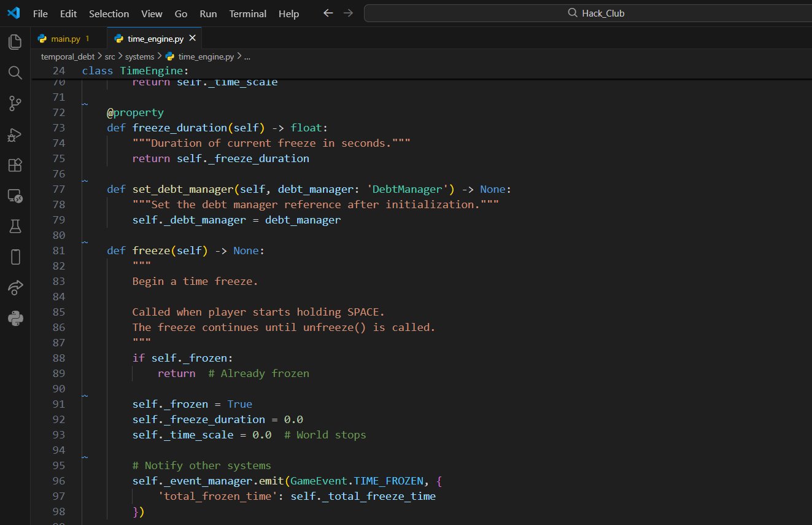812x525 pixels.
Task: Switch to the main.py tab
Action: coord(66,39)
